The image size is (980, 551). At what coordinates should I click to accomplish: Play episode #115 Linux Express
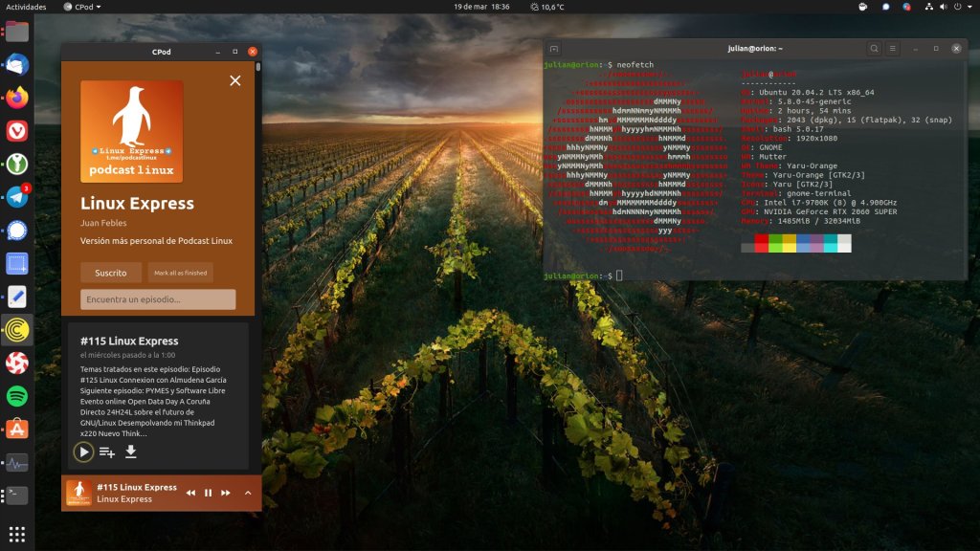point(83,452)
